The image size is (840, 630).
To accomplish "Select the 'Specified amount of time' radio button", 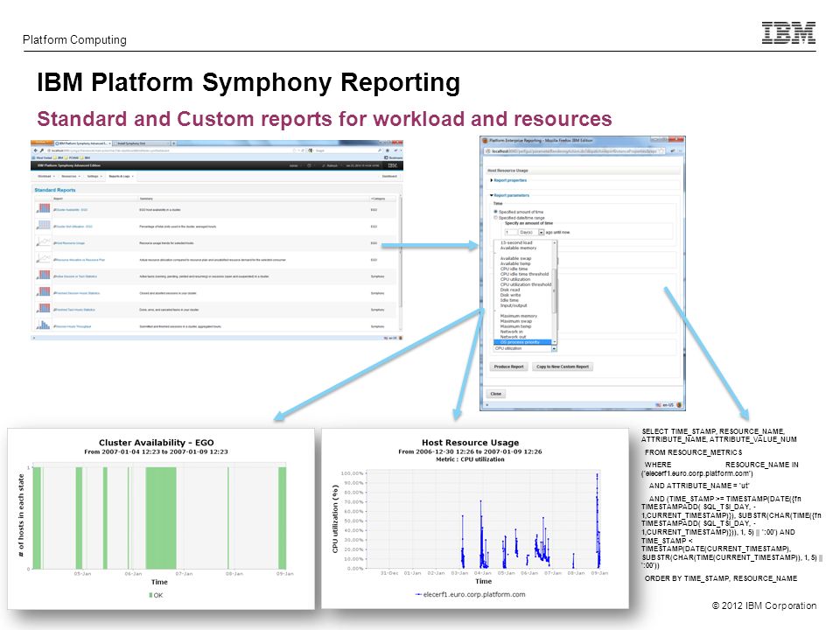I will (495, 212).
